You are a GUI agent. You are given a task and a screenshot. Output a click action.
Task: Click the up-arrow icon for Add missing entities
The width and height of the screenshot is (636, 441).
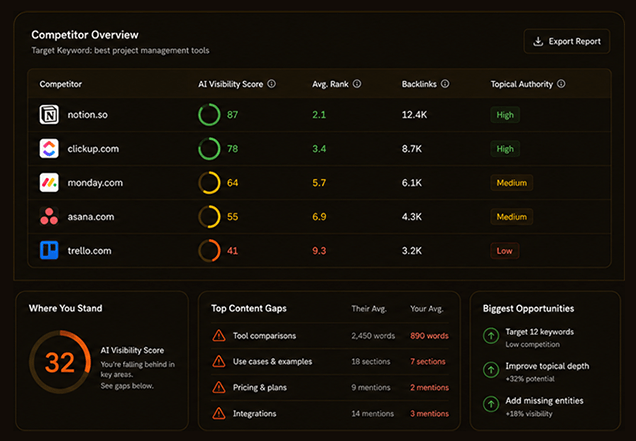(x=491, y=404)
